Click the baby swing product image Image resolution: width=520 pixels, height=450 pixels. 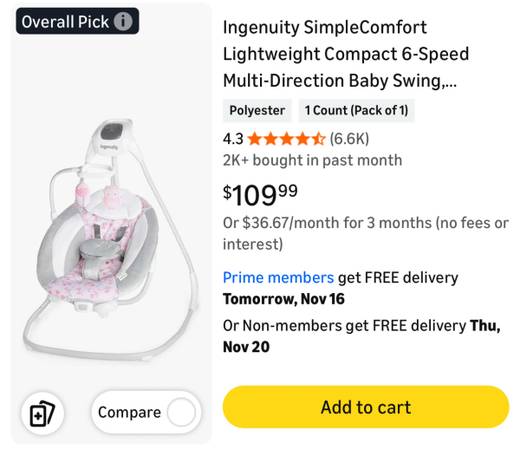tap(112, 240)
